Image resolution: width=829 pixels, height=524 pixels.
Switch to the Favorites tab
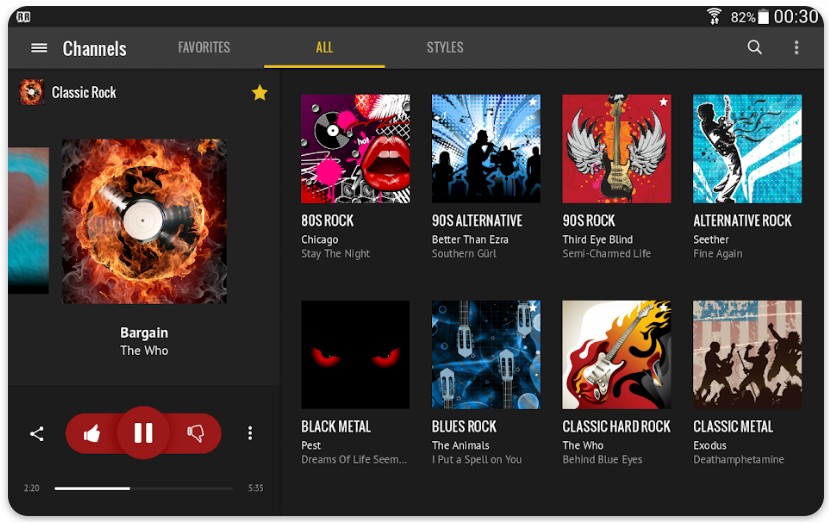(x=204, y=48)
